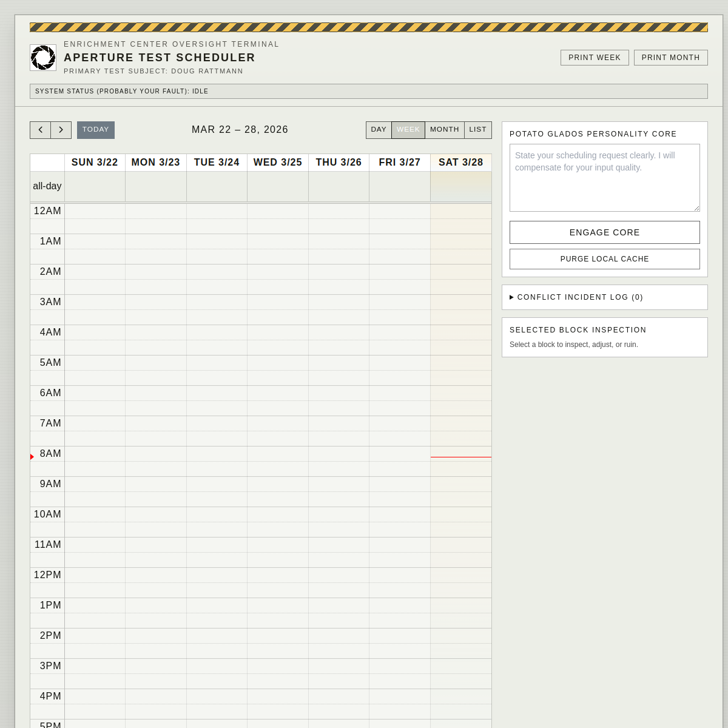Click the red current-time indicator arrow
The height and width of the screenshot is (728, 728).
click(32, 456)
